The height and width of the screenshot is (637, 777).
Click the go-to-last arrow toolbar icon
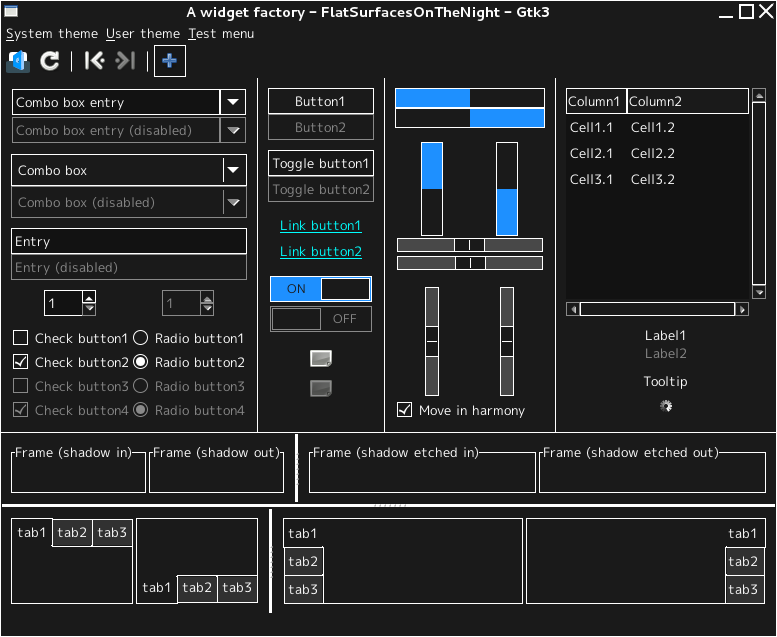click(x=125, y=61)
